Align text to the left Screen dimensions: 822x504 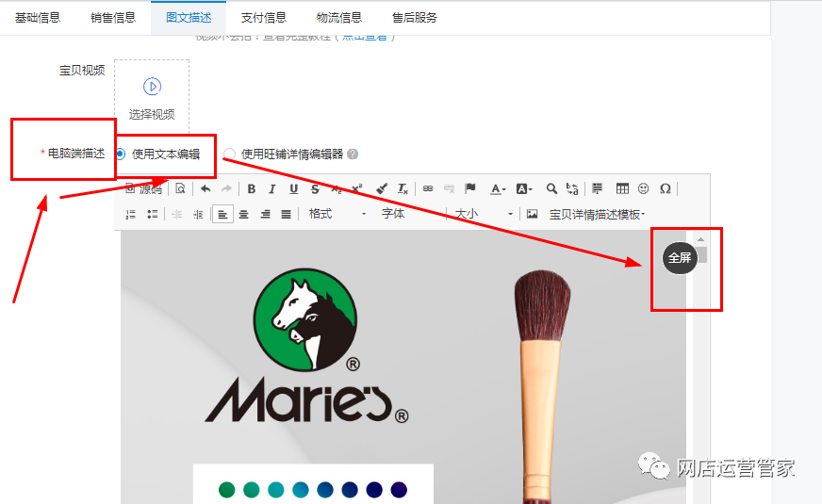222,214
